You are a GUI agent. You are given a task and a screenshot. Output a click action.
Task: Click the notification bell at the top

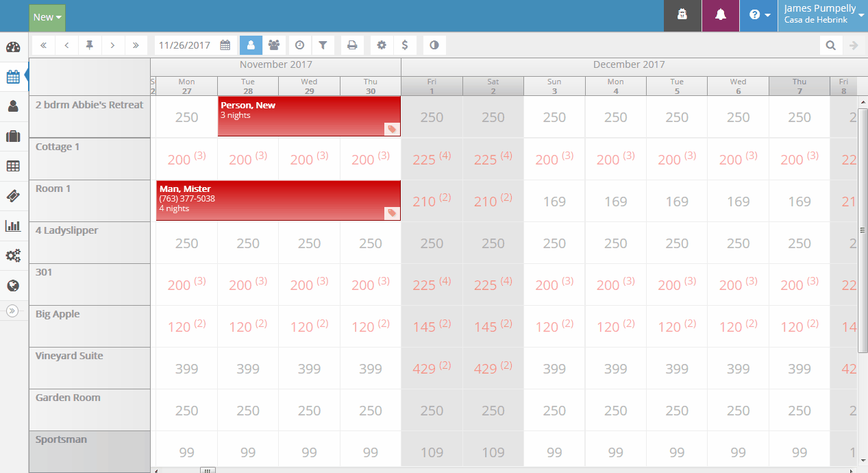coord(720,15)
